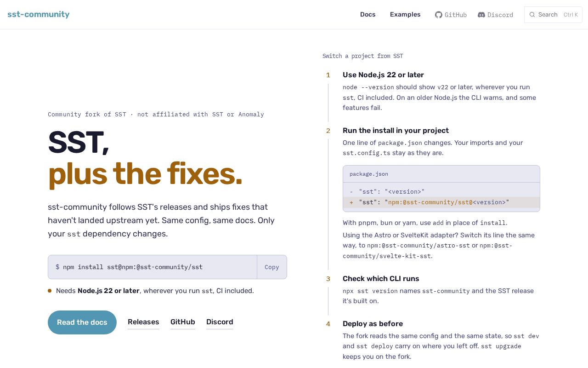Select step number 2 marker
The width and height of the screenshot is (588, 368).
pyautogui.click(x=328, y=131)
